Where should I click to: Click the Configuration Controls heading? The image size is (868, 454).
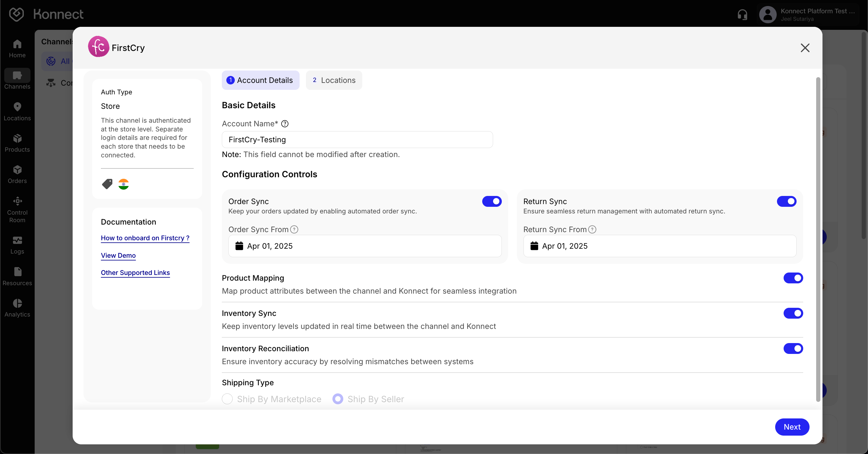(269, 174)
